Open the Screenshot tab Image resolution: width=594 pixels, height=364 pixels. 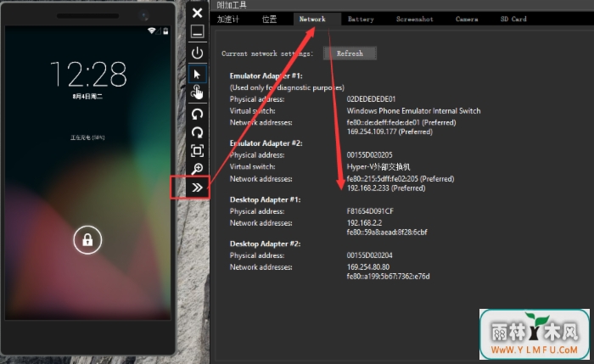tap(416, 19)
